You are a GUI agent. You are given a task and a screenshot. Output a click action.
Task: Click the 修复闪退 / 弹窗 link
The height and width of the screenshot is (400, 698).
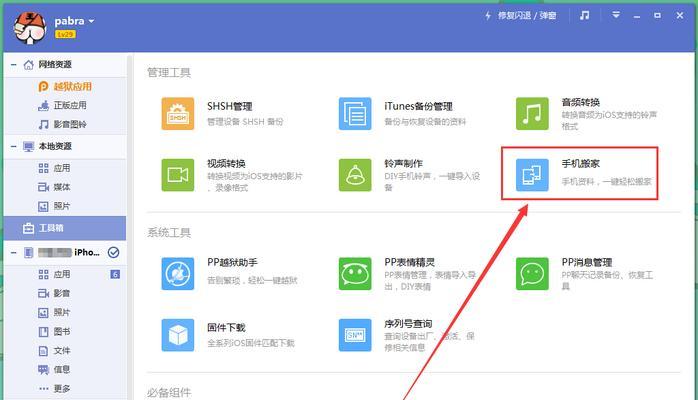(527, 16)
